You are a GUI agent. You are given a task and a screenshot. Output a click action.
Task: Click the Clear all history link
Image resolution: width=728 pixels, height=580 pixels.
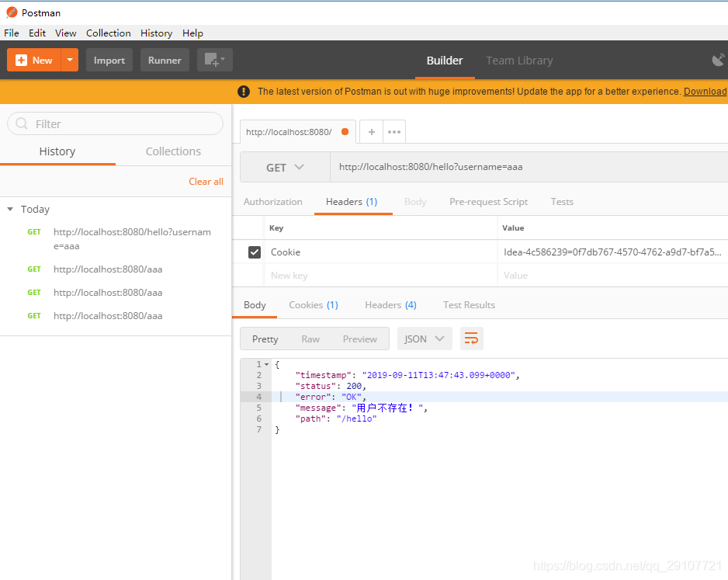pyautogui.click(x=206, y=182)
